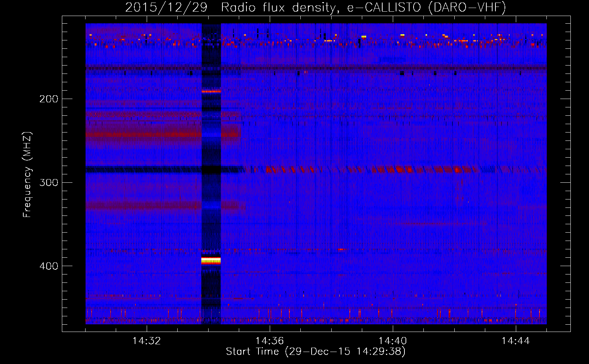
Task: Click the '300' frequency tick label
Action: click(x=49, y=182)
